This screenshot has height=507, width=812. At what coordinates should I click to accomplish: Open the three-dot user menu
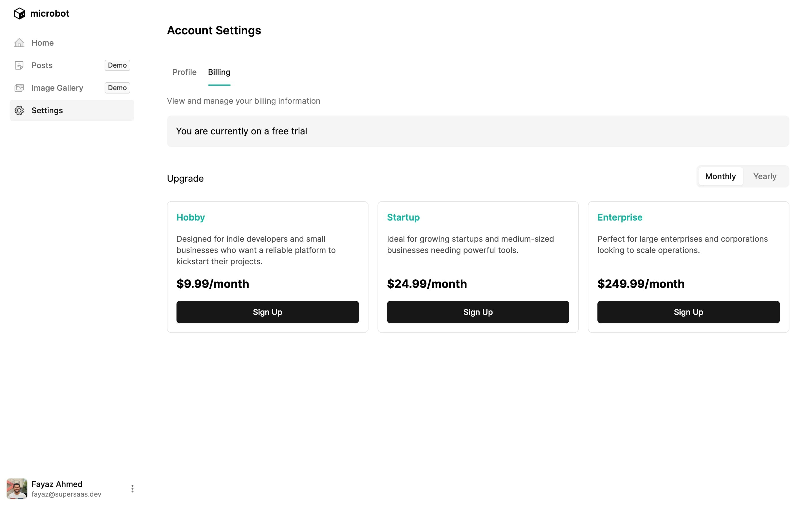click(x=133, y=489)
